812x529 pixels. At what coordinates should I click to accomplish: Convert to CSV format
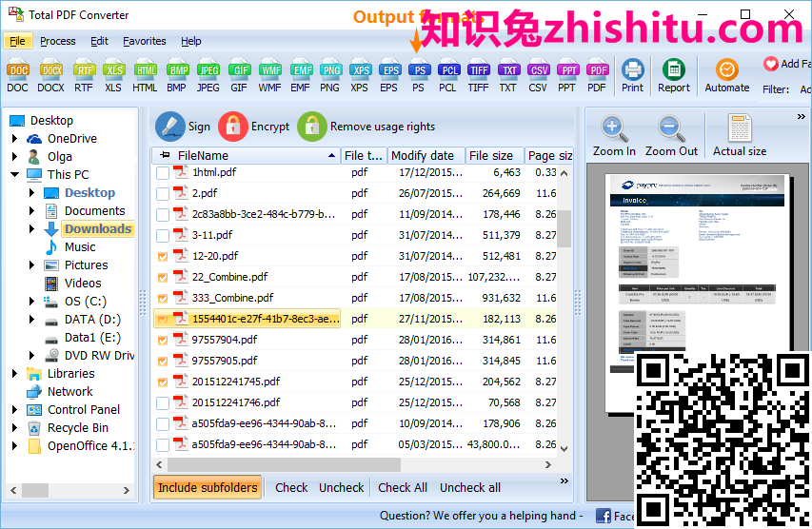tap(538, 76)
